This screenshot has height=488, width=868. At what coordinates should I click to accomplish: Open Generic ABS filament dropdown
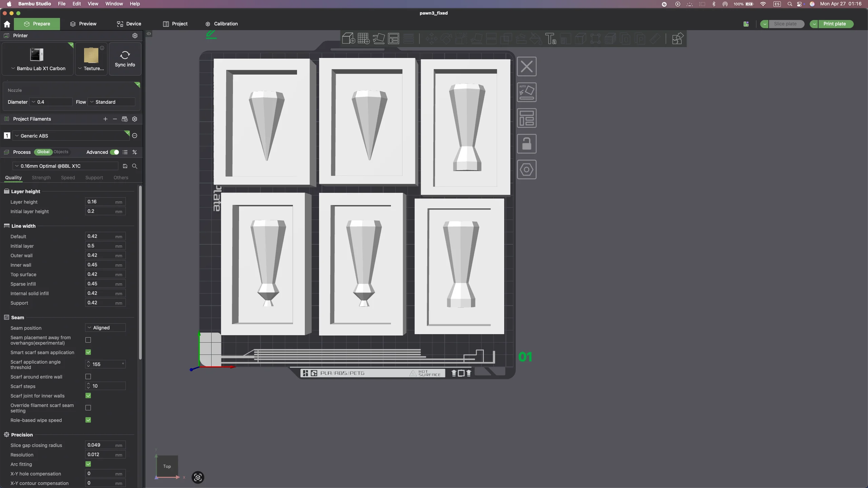71,136
